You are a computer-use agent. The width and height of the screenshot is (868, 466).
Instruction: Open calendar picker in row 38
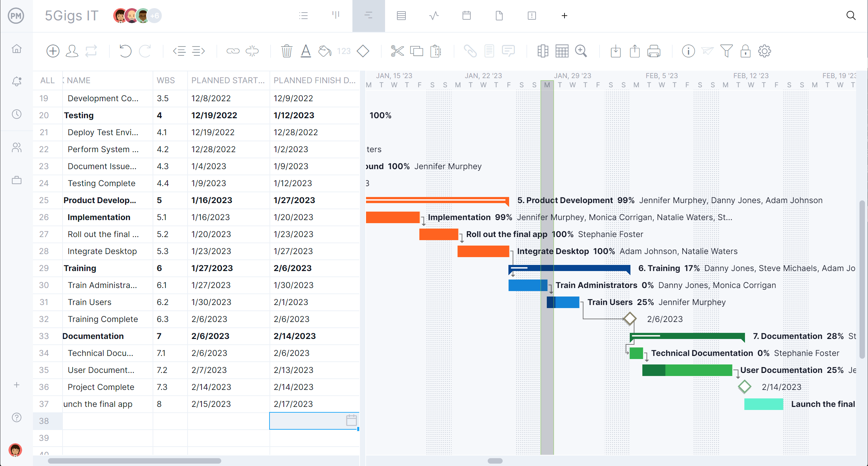(x=351, y=420)
